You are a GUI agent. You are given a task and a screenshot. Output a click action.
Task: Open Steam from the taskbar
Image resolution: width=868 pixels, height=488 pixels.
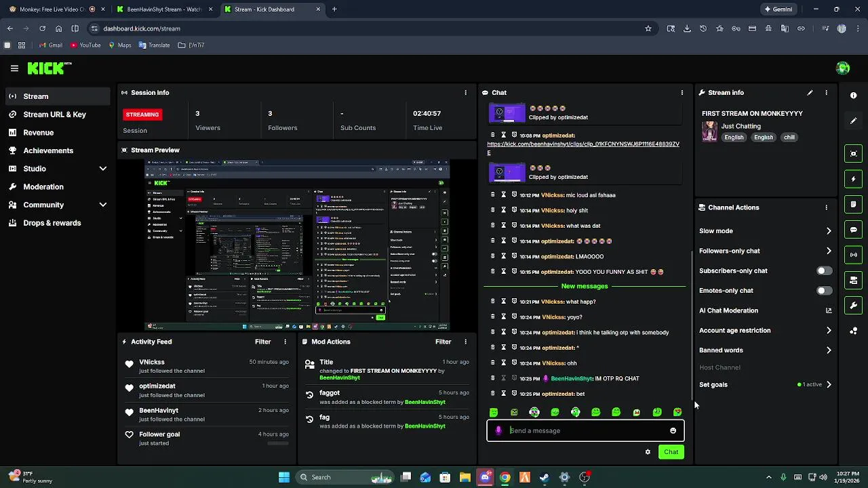544,477
